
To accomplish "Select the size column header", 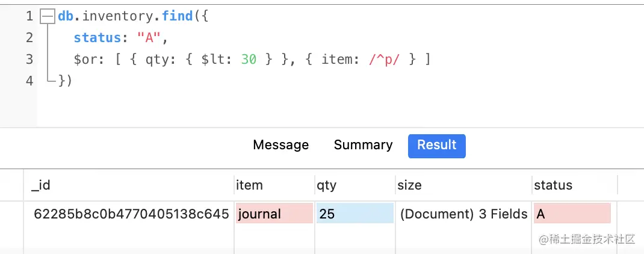I will pyautogui.click(x=409, y=185).
